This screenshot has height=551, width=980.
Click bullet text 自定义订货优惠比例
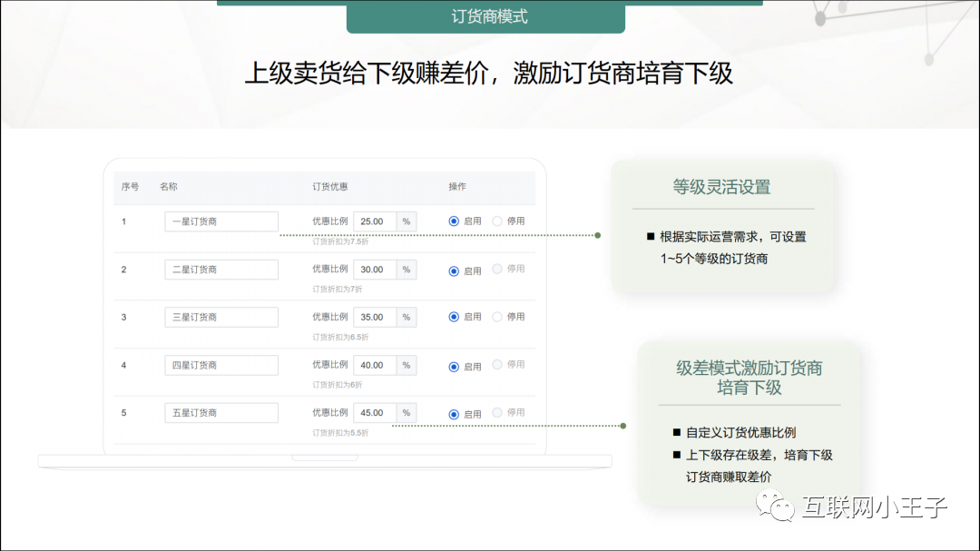point(741,433)
